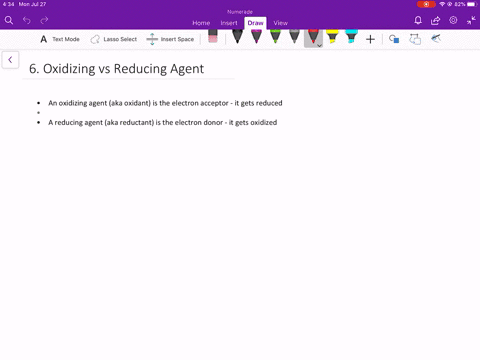The height and width of the screenshot is (360, 480).
Task: Go back with the left chevron
Action: (10, 60)
